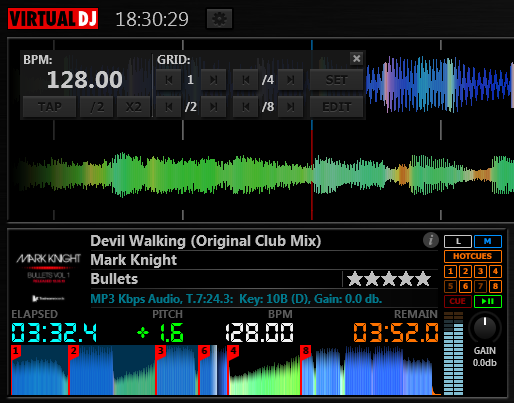Viewport: 514px width, 403px height.
Task: Click the EDIT grid button
Action: point(336,107)
